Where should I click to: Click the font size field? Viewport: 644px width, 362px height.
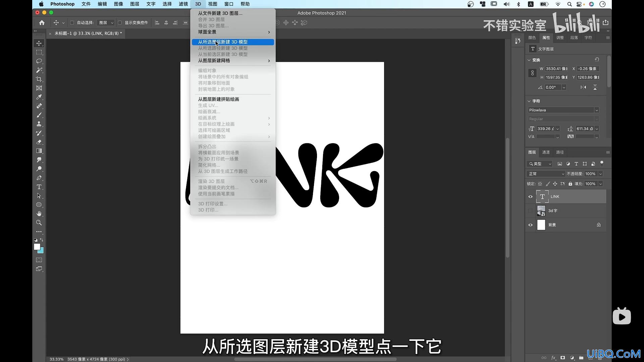(546, 129)
